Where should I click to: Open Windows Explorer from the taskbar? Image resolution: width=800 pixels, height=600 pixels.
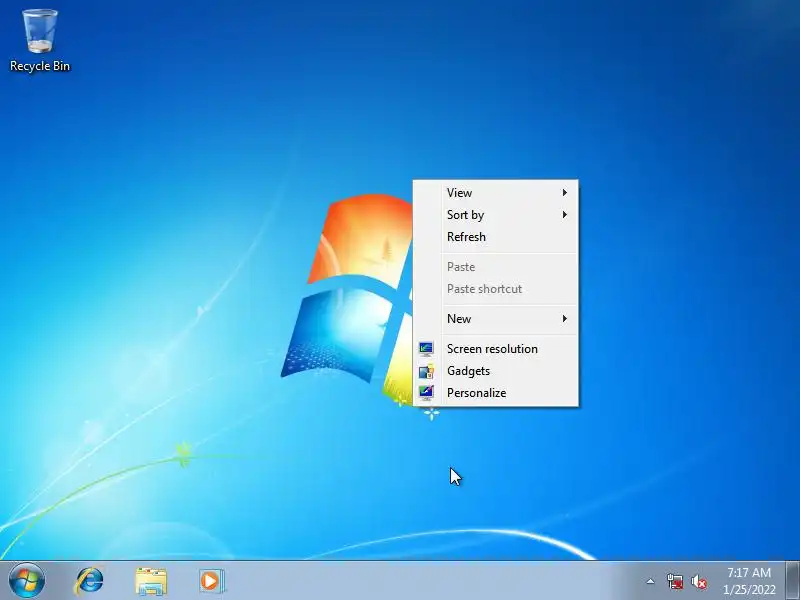coord(151,581)
